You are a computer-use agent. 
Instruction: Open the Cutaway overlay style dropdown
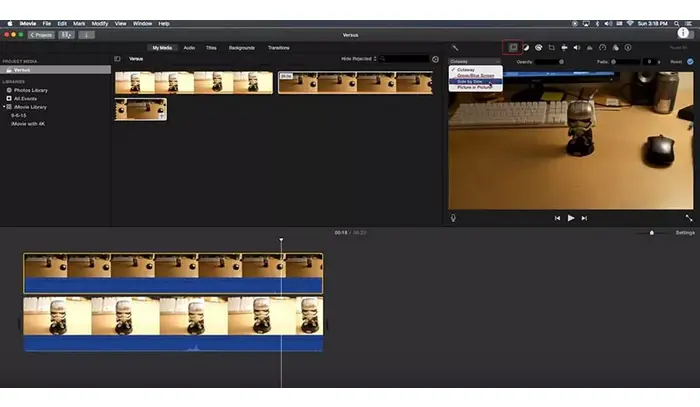click(475, 62)
